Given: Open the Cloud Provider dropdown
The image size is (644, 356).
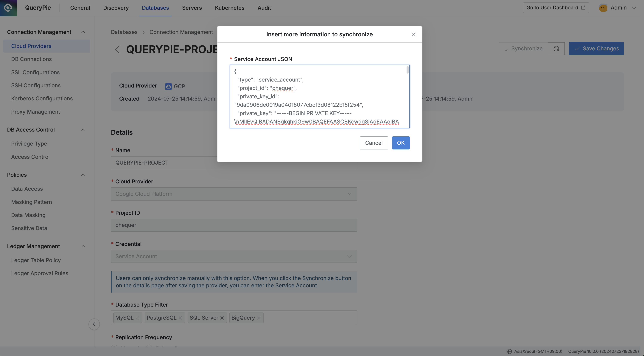Looking at the screenshot, I should pos(234,194).
